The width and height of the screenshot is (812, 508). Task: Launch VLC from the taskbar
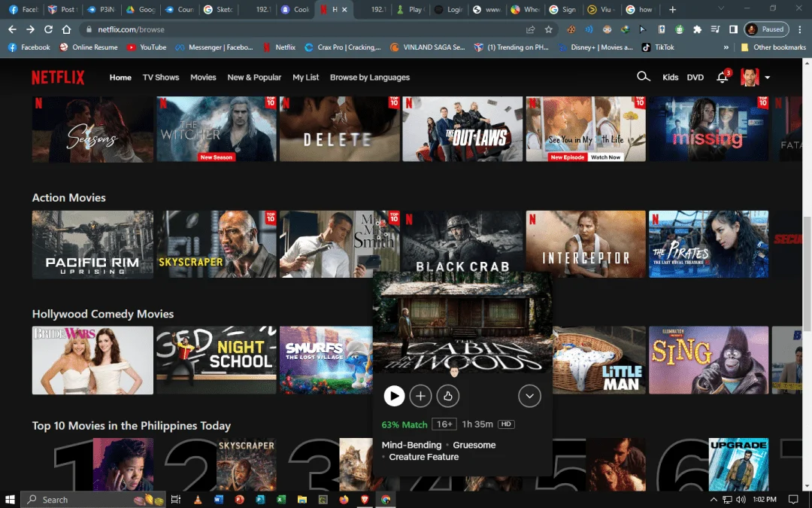pos(197,500)
